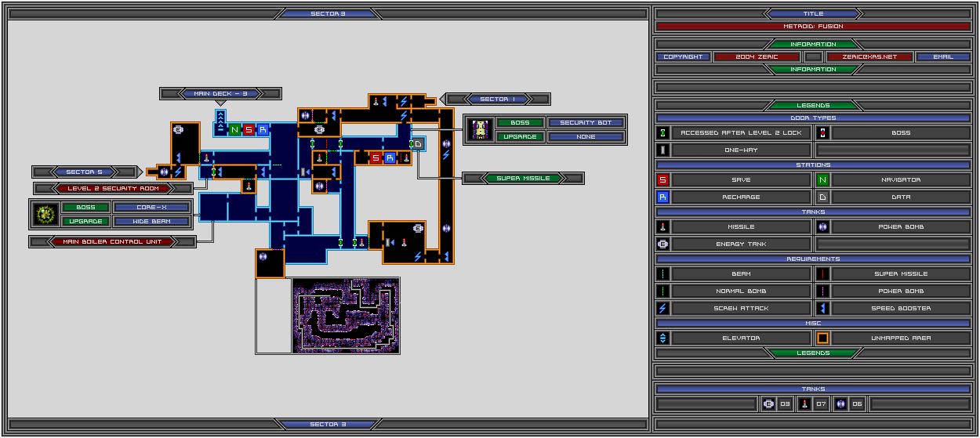980x438 pixels.
Task: Click the Elevator icon in the Misc legend
Action: tap(662, 338)
